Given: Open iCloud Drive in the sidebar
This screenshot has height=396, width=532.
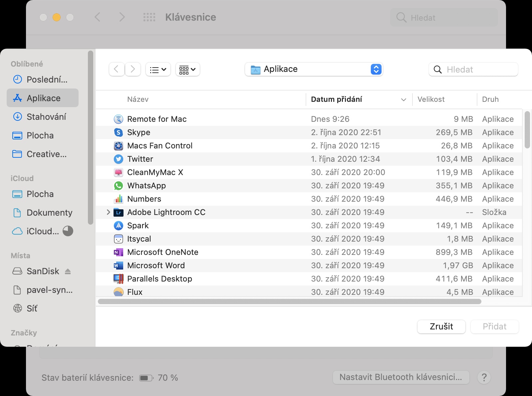Looking at the screenshot, I should 36,231.
